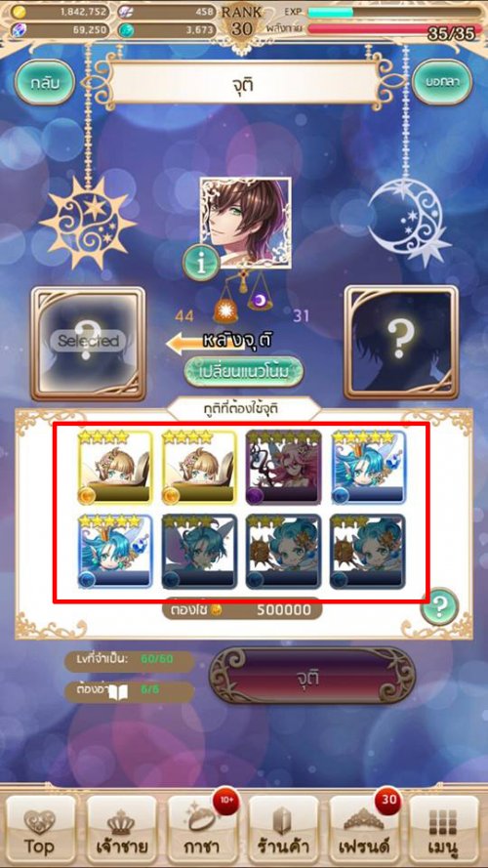Open the ร้านค้า shop tab
Screen dimensions: 488x868
[x=283, y=831]
